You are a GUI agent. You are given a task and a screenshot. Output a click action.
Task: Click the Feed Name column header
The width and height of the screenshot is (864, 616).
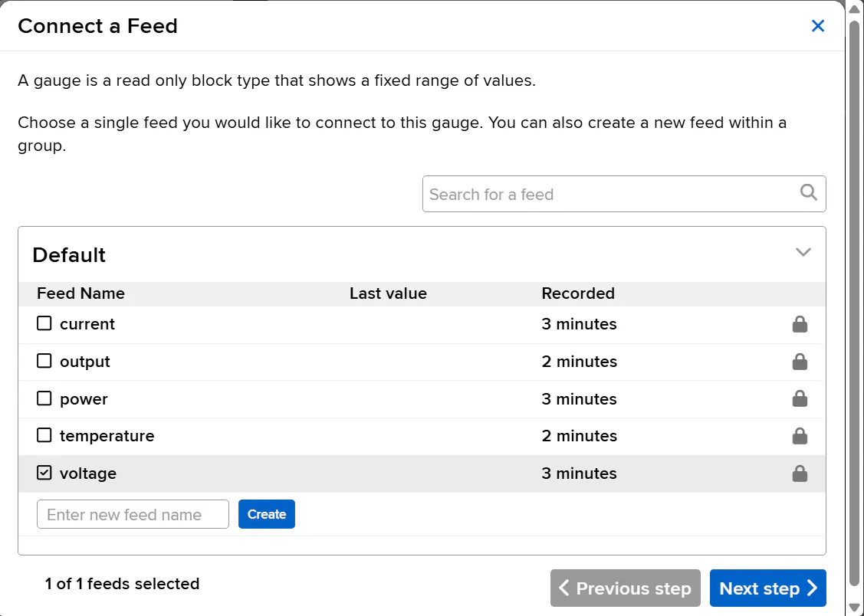pyautogui.click(x=81, y=293)
